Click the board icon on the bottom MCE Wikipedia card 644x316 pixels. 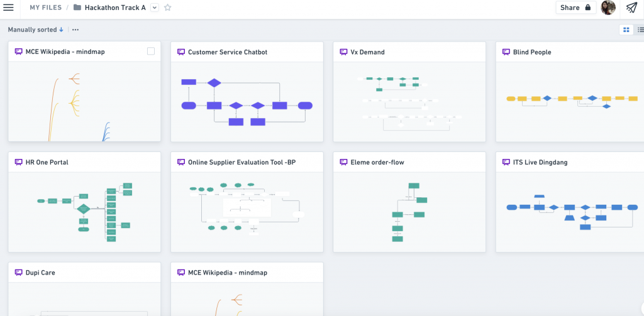180,273
